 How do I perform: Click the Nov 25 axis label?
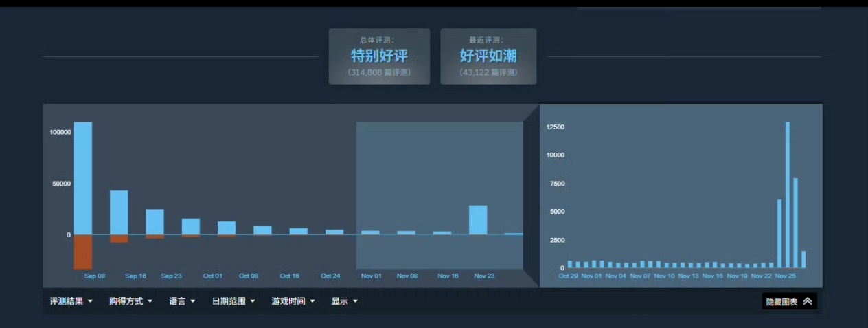click(786, 276)
